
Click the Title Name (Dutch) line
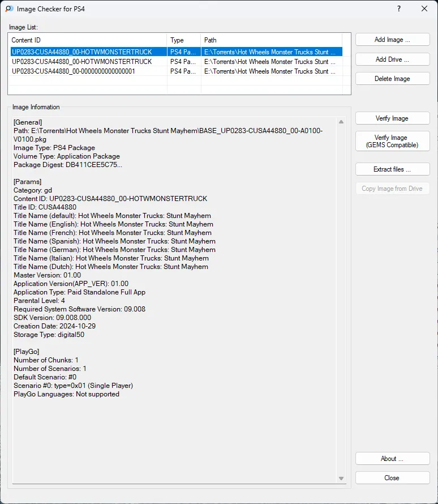(111, 267)
